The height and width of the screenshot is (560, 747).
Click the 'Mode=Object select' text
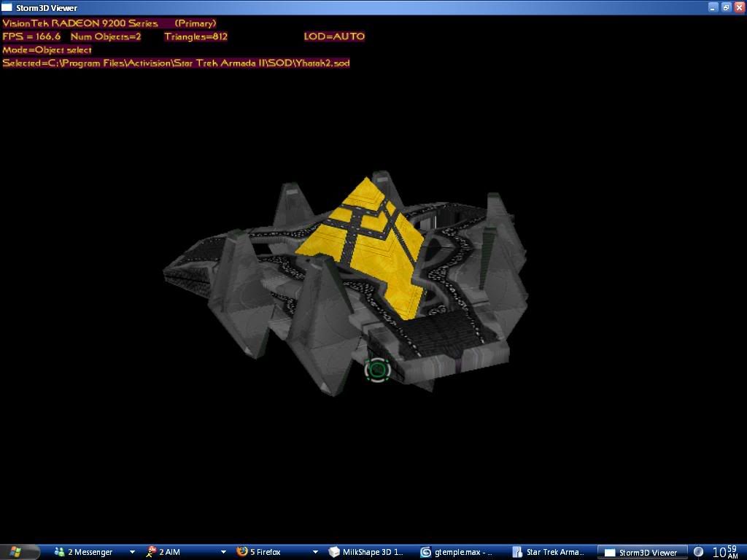(x=47, y=50)
